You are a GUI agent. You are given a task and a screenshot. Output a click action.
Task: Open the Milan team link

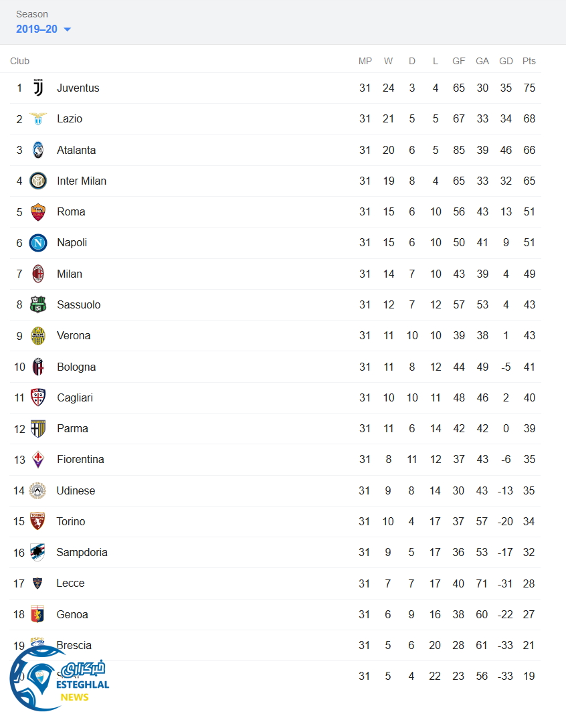coord(70,274)
